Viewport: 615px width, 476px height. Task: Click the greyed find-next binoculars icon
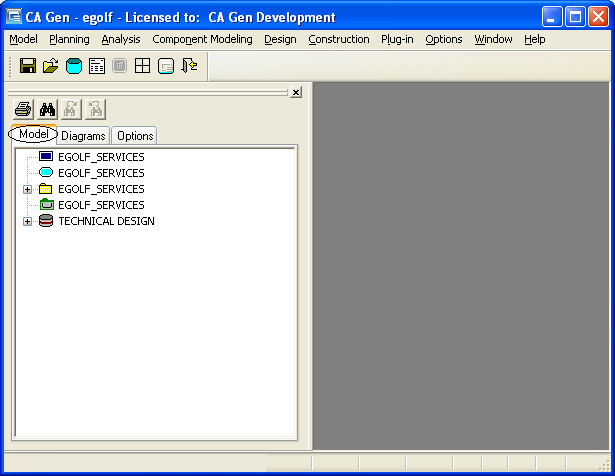[x=71, y=109]
